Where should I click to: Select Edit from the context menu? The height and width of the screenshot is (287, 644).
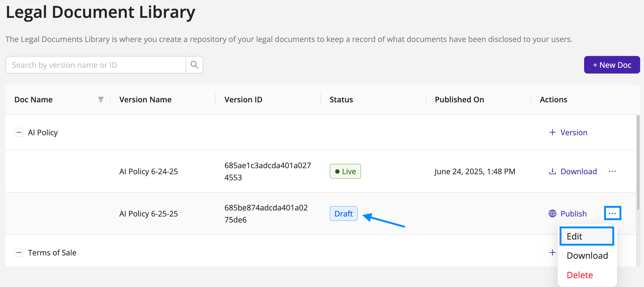pyautogui.click(x=587, y=236)
